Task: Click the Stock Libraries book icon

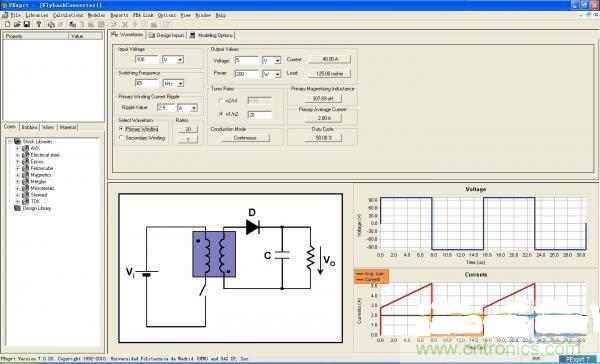Action: (x=17, y=142)
